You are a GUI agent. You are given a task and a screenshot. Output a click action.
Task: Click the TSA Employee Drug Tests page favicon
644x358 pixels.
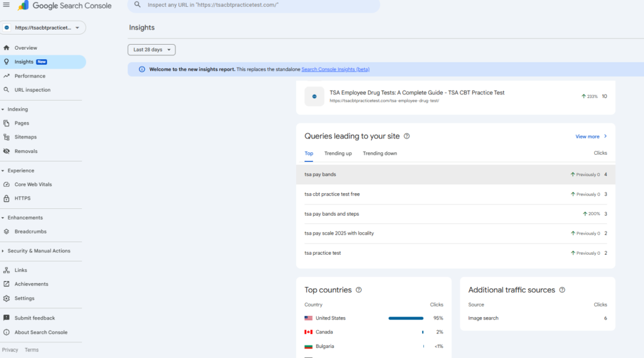click(314, 97)
